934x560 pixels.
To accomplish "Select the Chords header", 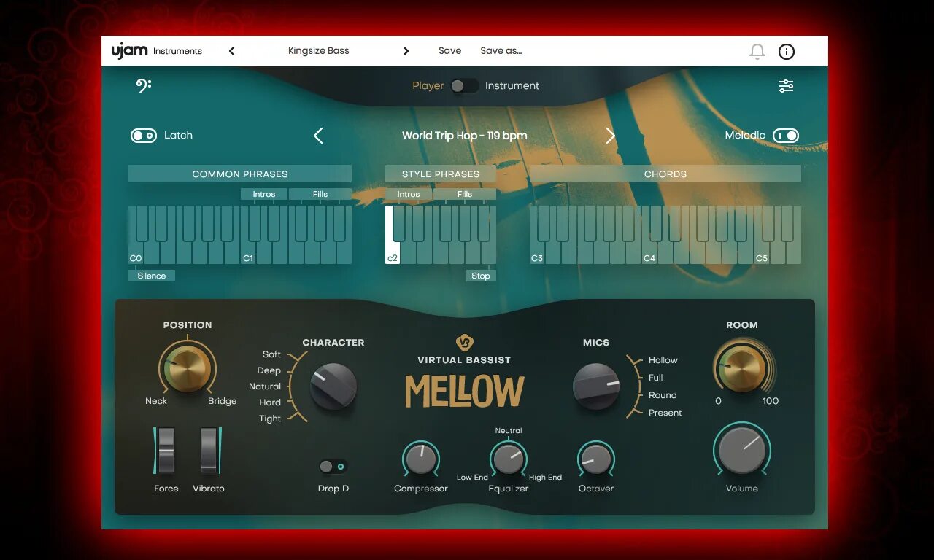I will [665, 174].
